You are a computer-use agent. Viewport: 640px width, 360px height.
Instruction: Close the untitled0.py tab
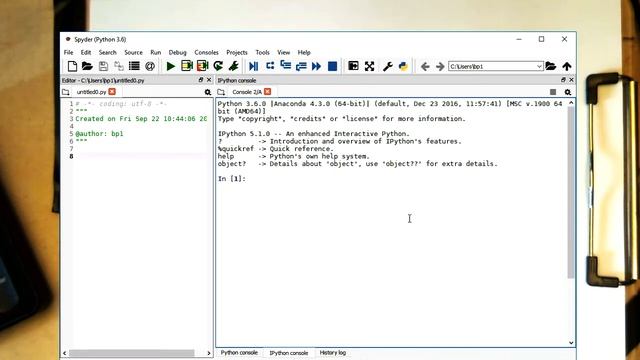tap(112, 91)
